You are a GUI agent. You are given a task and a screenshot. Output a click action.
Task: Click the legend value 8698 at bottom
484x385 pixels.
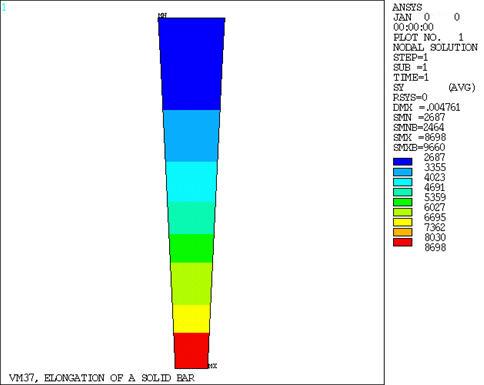coord(435,247)
